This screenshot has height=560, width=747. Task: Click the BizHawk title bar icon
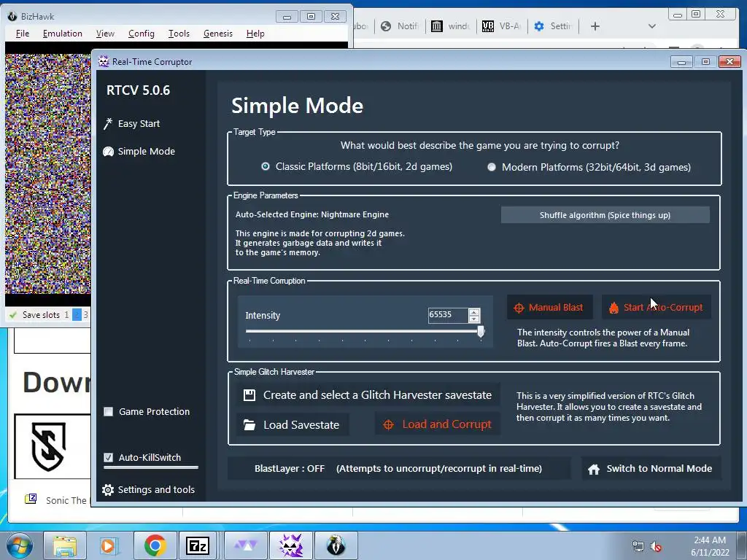(x=12, y=17)
